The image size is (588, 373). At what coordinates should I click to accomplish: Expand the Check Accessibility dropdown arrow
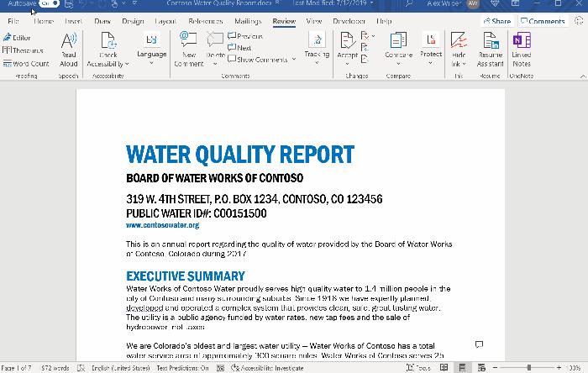point(127,64)
